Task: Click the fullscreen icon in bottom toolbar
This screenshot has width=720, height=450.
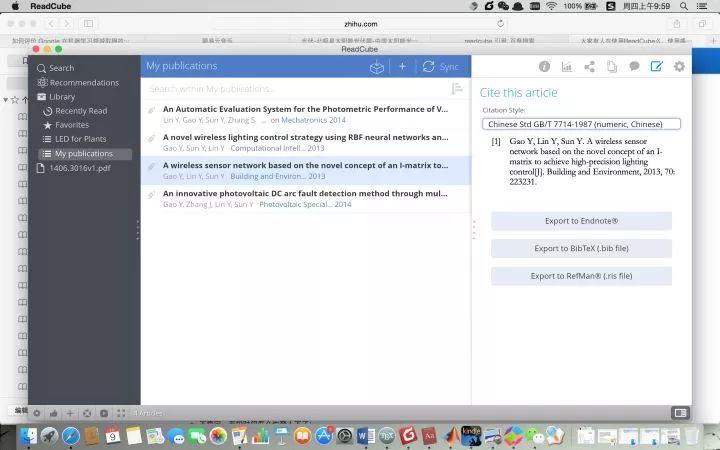Action: pos(121,413)
